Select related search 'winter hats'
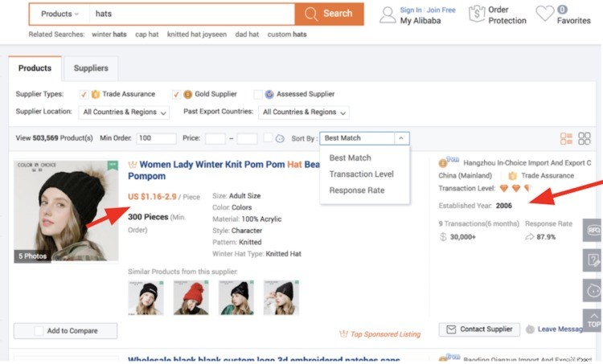The height and width of the screenshot is (364, 603). [x=109, y=35]
